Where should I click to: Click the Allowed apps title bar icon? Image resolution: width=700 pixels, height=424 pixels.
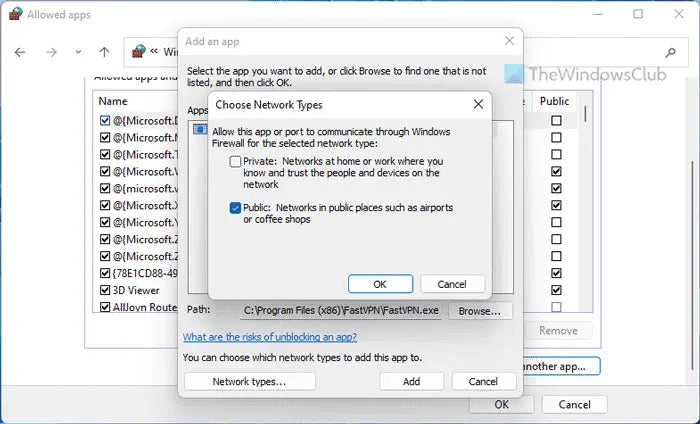15,14
